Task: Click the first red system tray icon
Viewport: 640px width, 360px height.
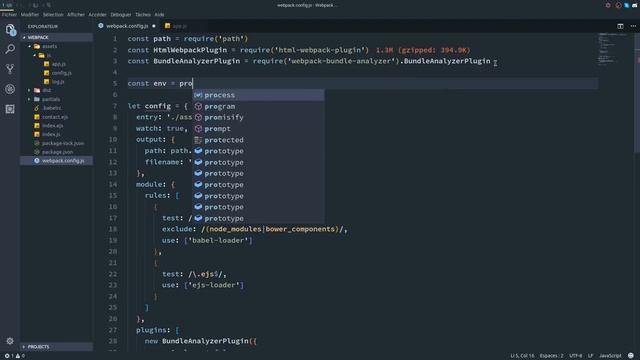Action: point(608,5)
